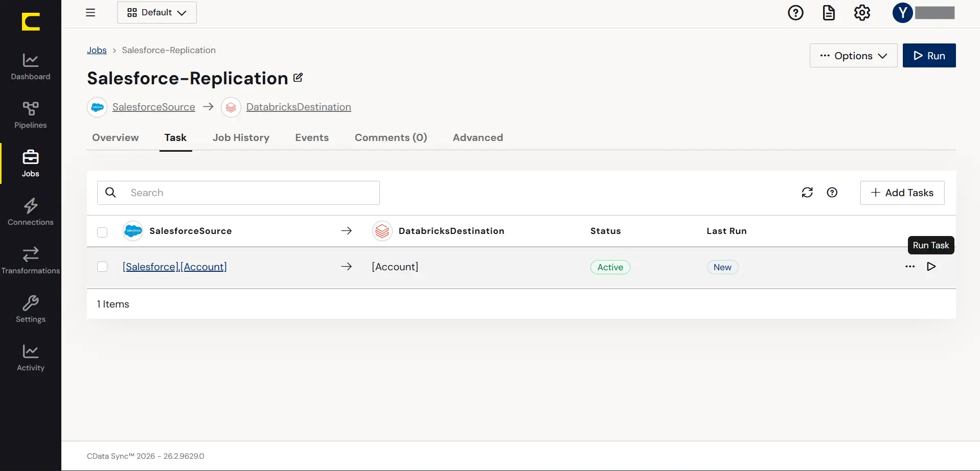
Task: Click Add Tasks button
Action: tap(902, 193)
